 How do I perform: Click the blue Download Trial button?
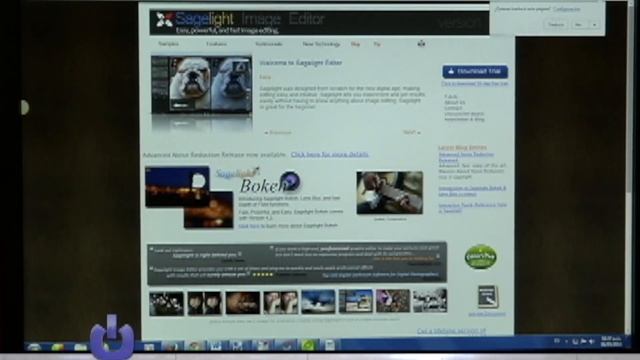(475, 71)
